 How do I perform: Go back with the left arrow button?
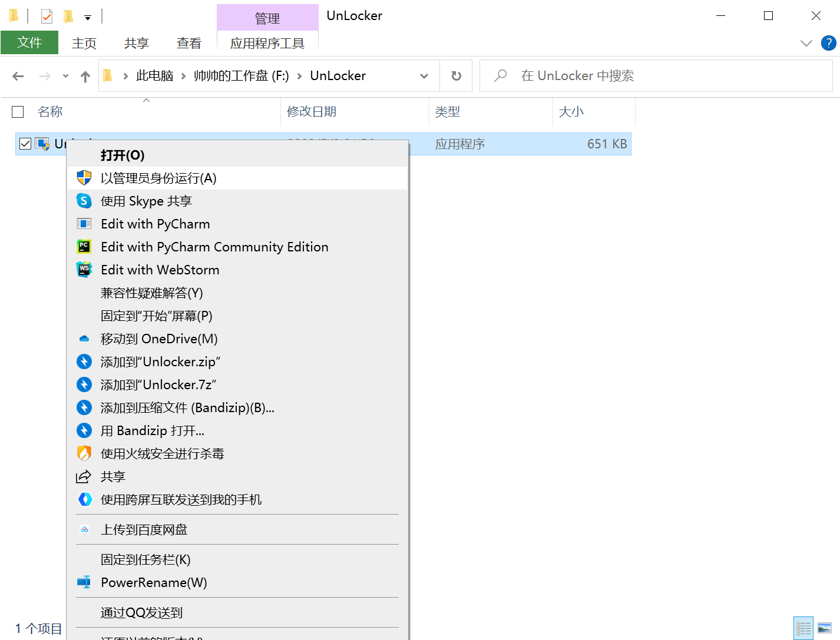point(18,76)
